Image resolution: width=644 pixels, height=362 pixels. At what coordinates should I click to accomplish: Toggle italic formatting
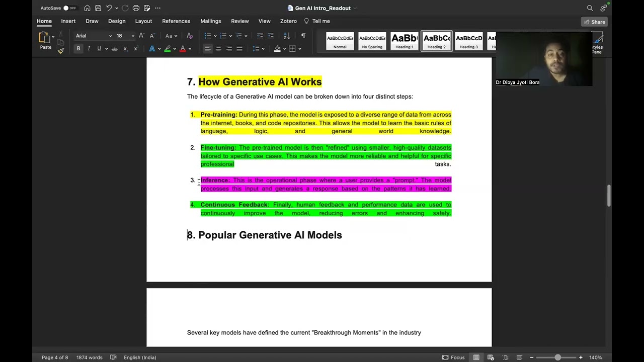point(89,49)
